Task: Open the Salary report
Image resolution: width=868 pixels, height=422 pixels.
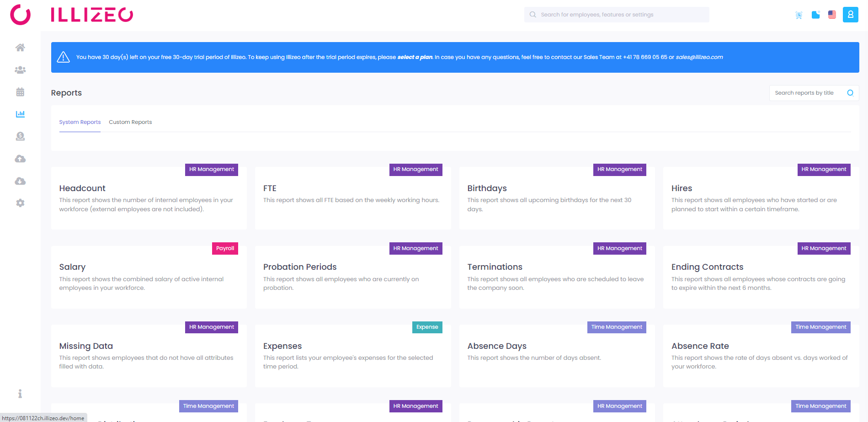Action: [149, 277]
